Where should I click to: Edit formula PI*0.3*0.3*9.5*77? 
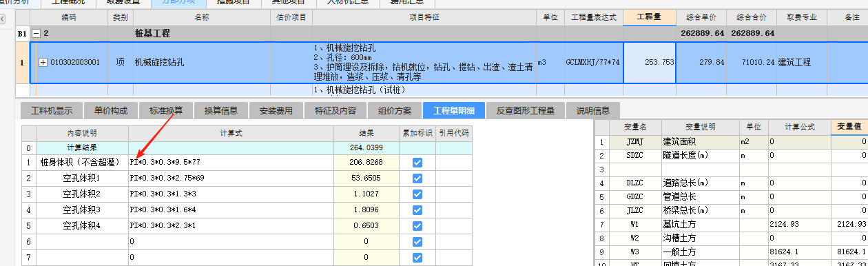point(231,163)
